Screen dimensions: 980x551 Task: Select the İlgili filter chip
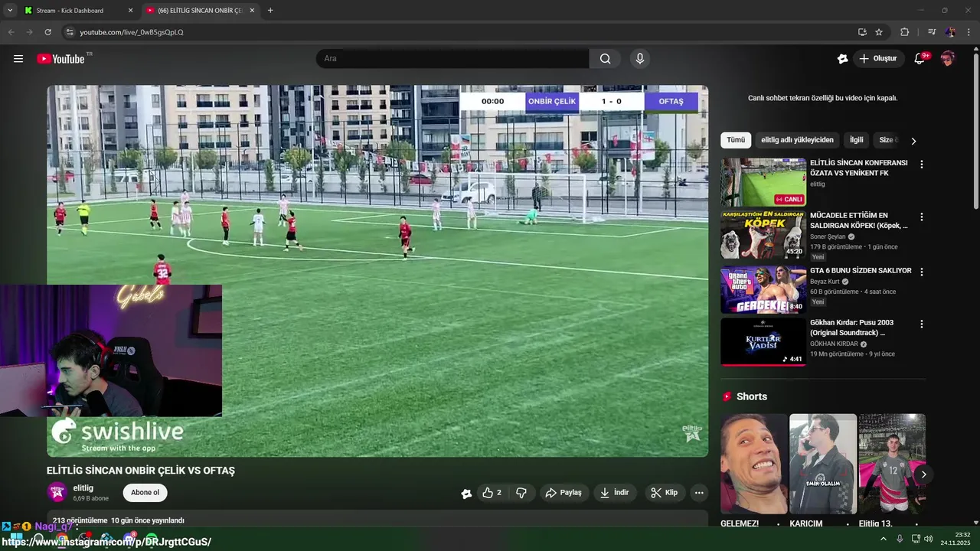coord(856,140)
